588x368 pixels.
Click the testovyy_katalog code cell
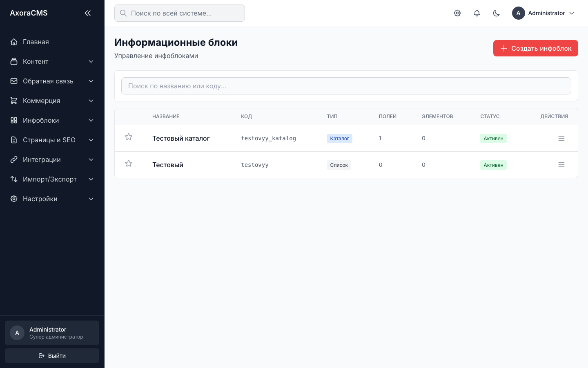pos(268,138)
